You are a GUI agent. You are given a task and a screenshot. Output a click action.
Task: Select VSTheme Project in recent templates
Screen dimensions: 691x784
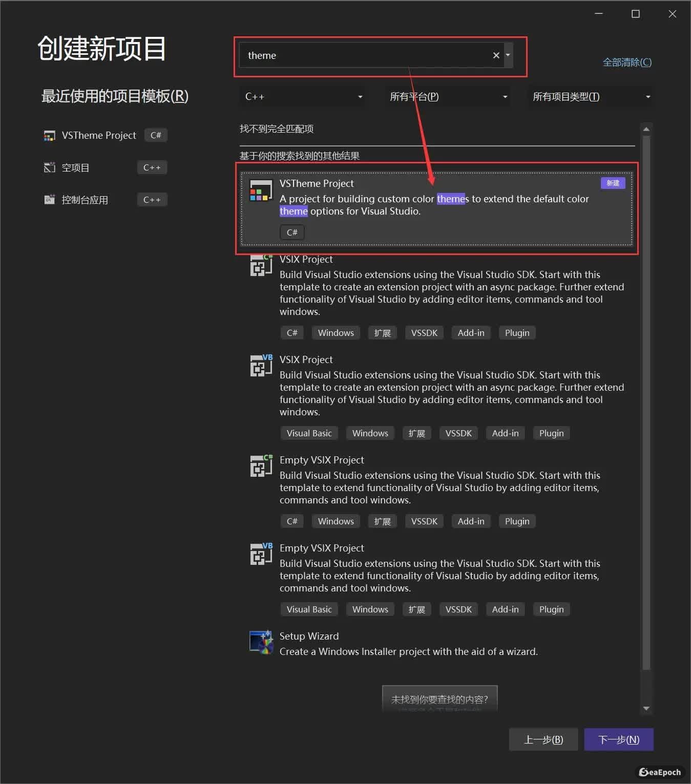pos(99,135)
